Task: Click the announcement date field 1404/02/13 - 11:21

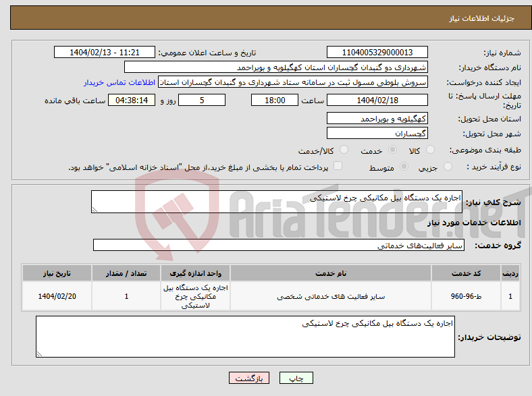Action: click(105, 52)
